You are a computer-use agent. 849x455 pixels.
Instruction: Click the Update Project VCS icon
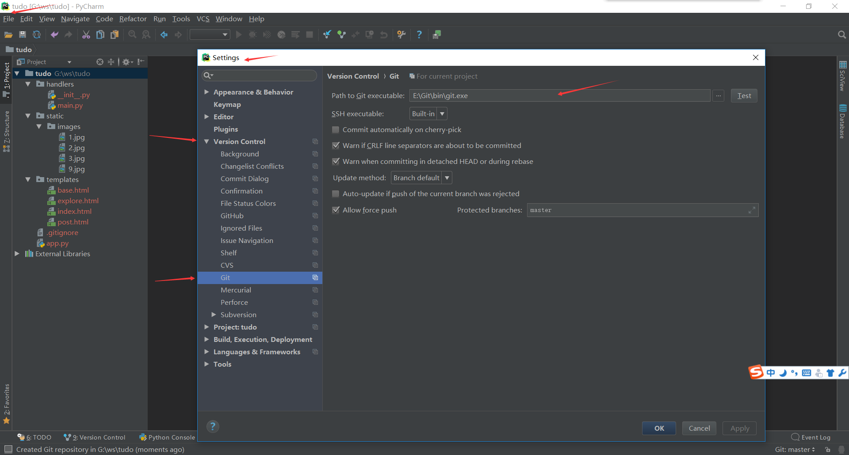coord(327,35)
